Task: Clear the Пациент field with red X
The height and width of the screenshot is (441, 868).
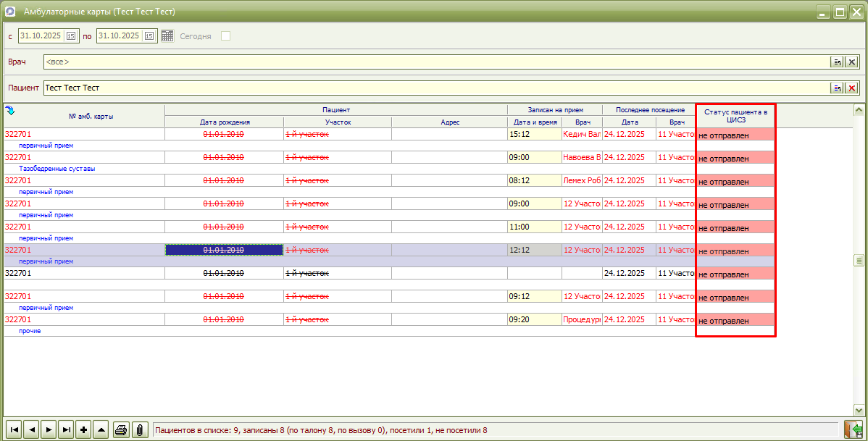Action: pos(852,88)
